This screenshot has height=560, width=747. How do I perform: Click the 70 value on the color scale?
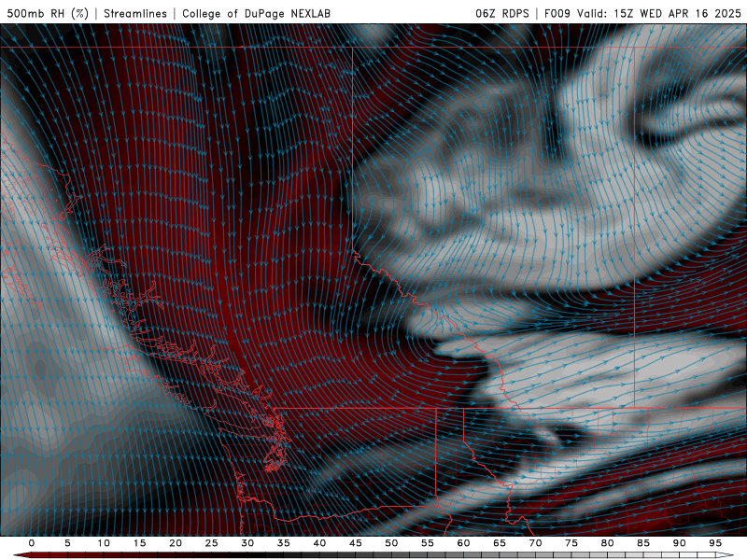(535, 543)
